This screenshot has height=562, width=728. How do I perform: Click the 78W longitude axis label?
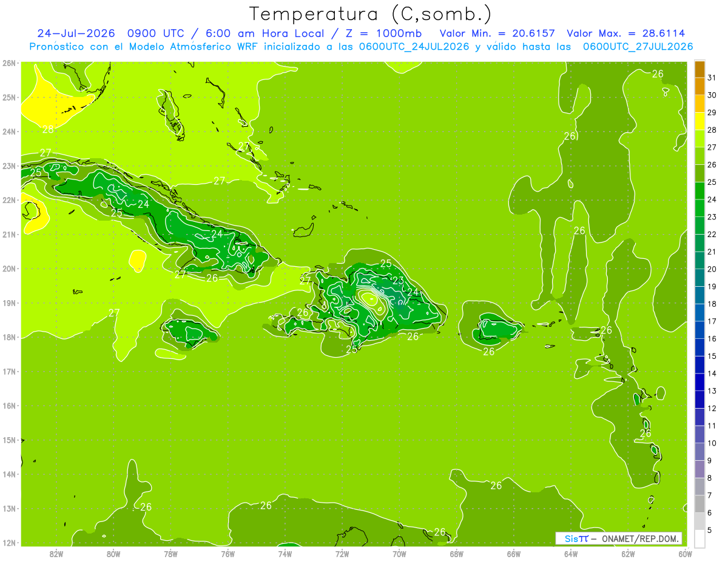pos(170,554)
